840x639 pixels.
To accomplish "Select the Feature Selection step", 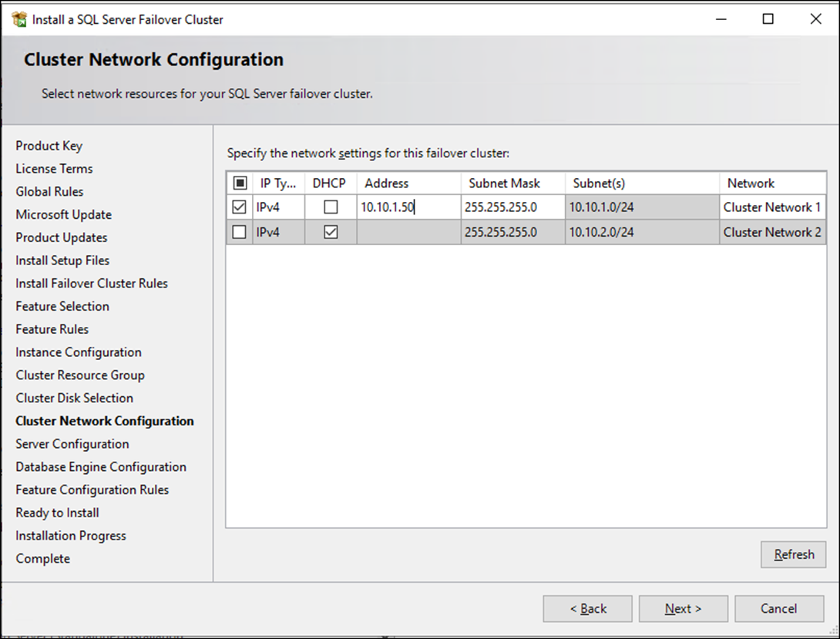I will [62, 306].
